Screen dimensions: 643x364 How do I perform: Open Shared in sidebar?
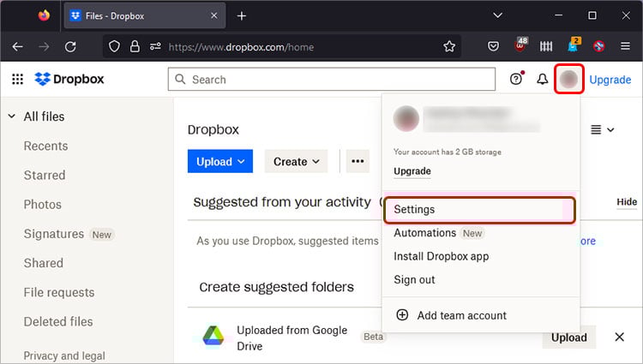tap(44, 263)
